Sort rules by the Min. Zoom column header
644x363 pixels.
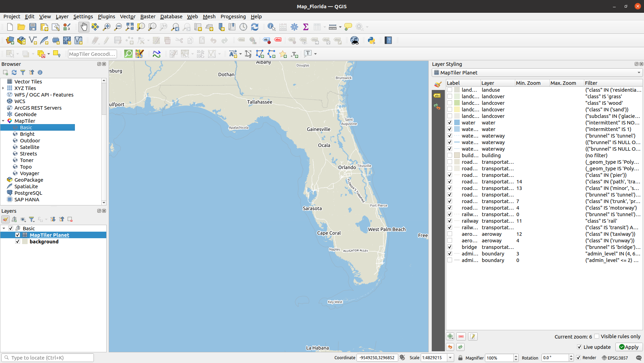pos(532,83)
